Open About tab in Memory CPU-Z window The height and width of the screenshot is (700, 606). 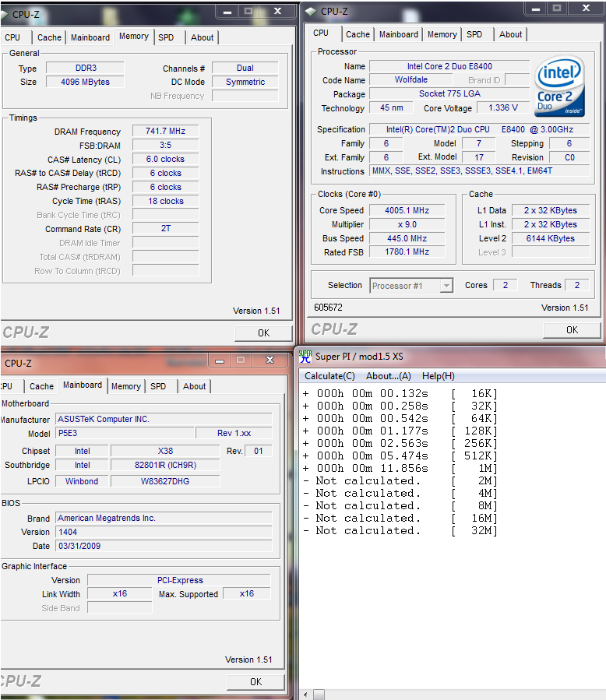coord(202,37)
